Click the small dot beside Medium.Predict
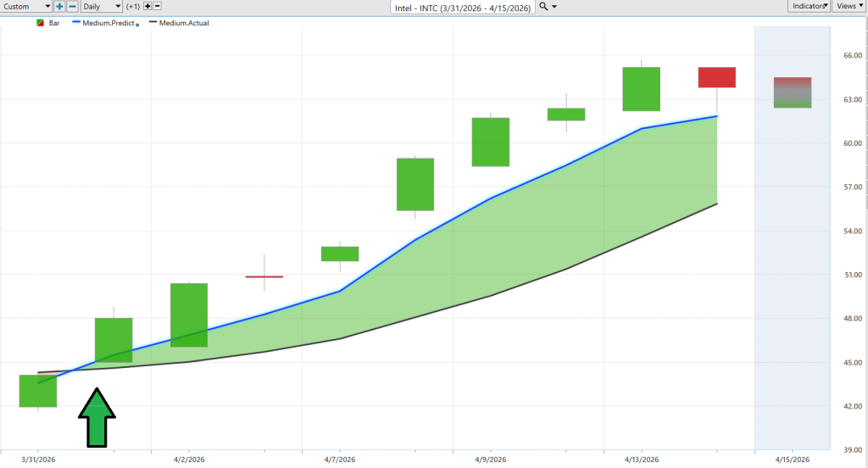The height and width of the screenshot is (468, 868). coord(137,25)
